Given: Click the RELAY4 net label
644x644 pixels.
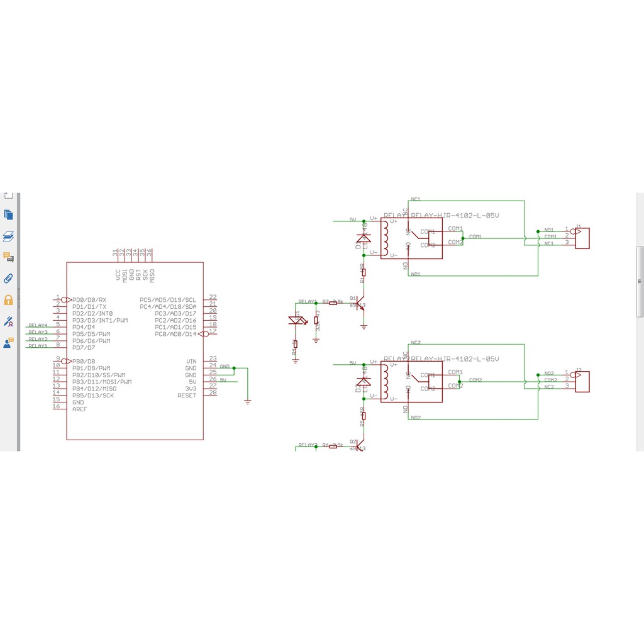Looking at the screenshot, I should 38,325.
